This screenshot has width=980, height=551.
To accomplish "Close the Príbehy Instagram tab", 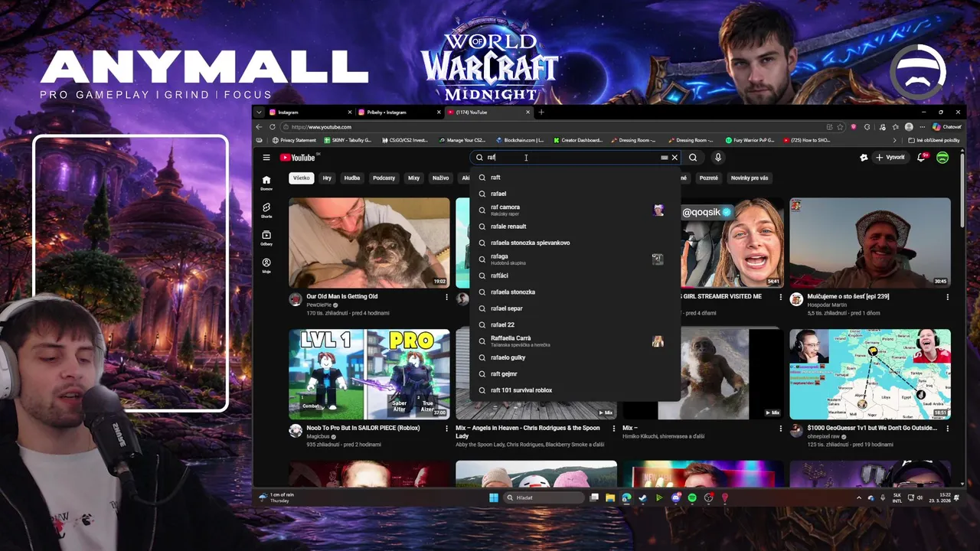I will pyautogui.click(x=439, y=112).
